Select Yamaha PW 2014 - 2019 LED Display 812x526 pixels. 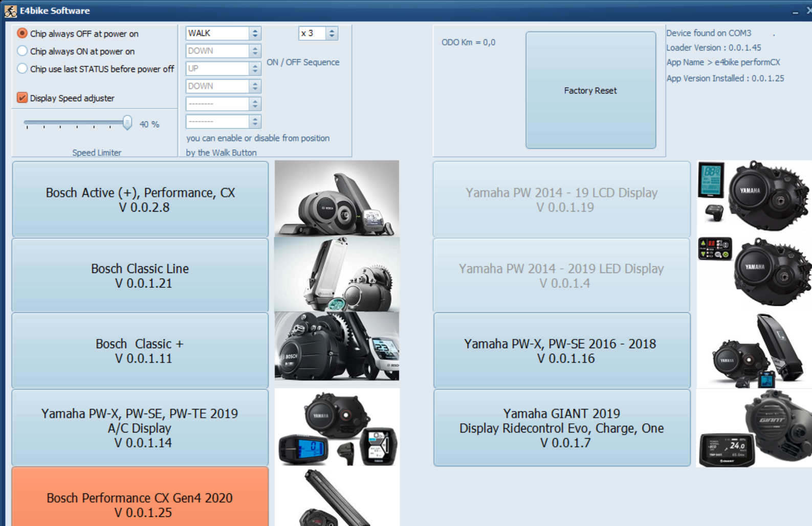(x=562, y=276)
